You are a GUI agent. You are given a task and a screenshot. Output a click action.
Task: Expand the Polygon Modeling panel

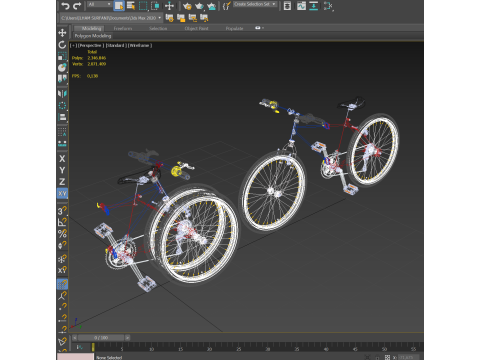(x=93, y=36)
